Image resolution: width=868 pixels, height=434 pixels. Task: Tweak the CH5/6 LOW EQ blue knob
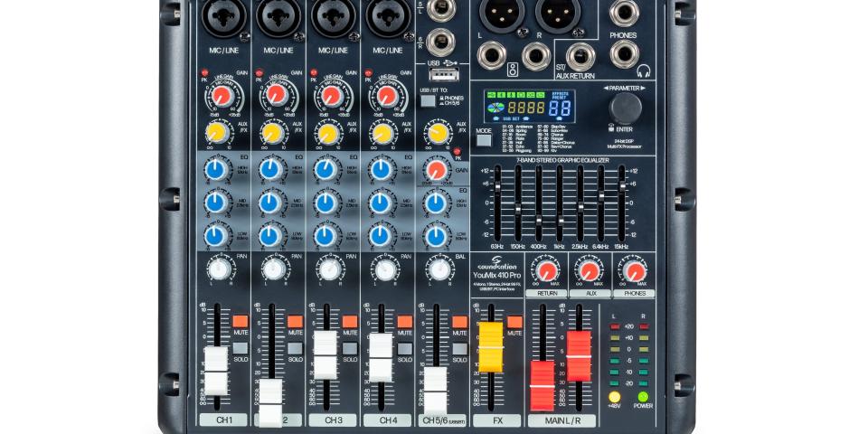[436, 236]
